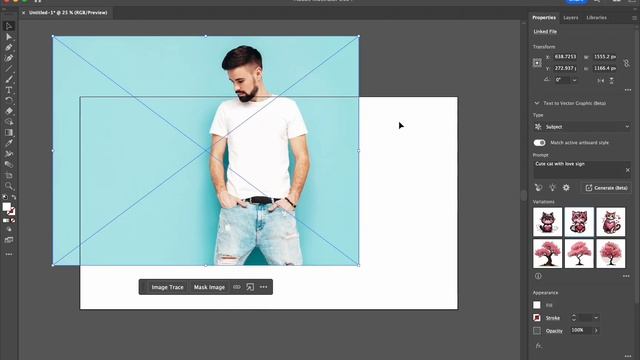640x360 pixels.
Task: Click the Generate (Beta) button
Action: [x=606, y=188]
